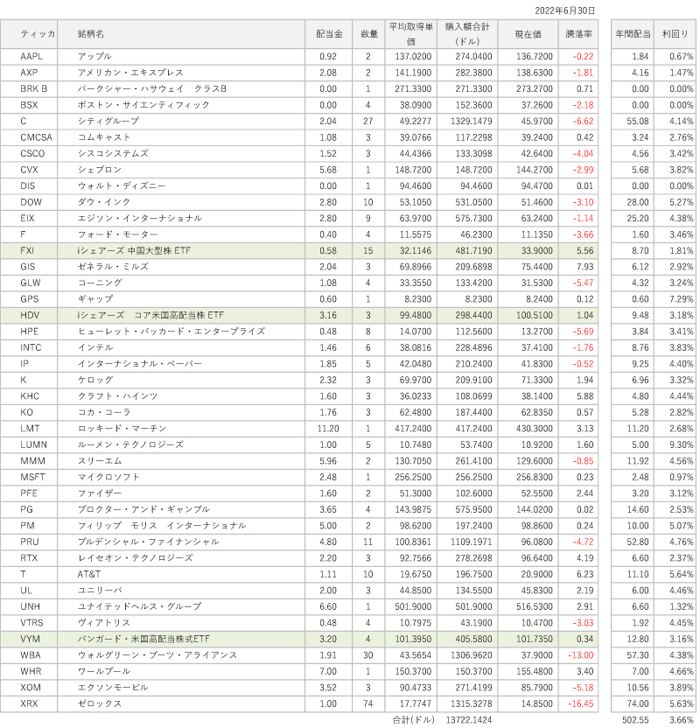
Task: Select the 年間配当 header cell
Action: (633, 34)
